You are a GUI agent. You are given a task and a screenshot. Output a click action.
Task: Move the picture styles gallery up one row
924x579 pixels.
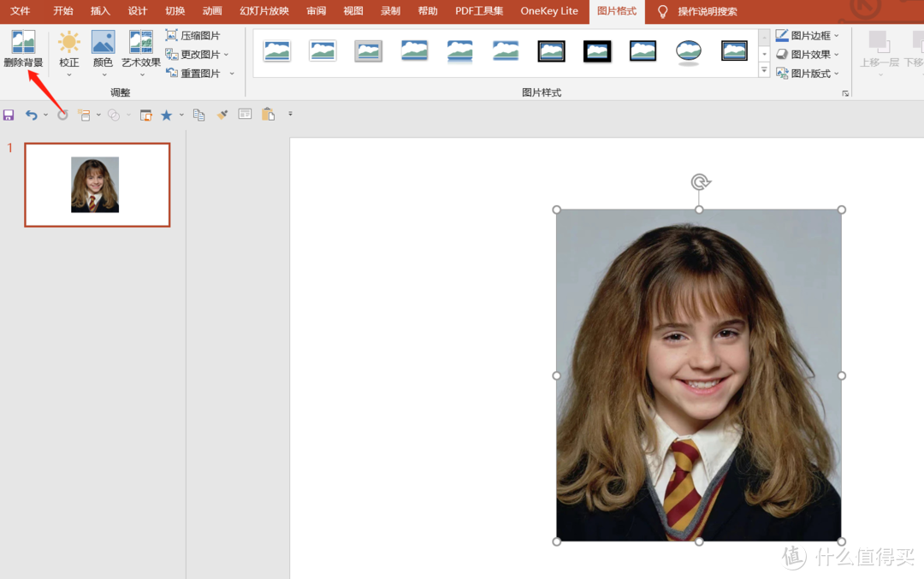pyautogui.click(x=764, y=37)
